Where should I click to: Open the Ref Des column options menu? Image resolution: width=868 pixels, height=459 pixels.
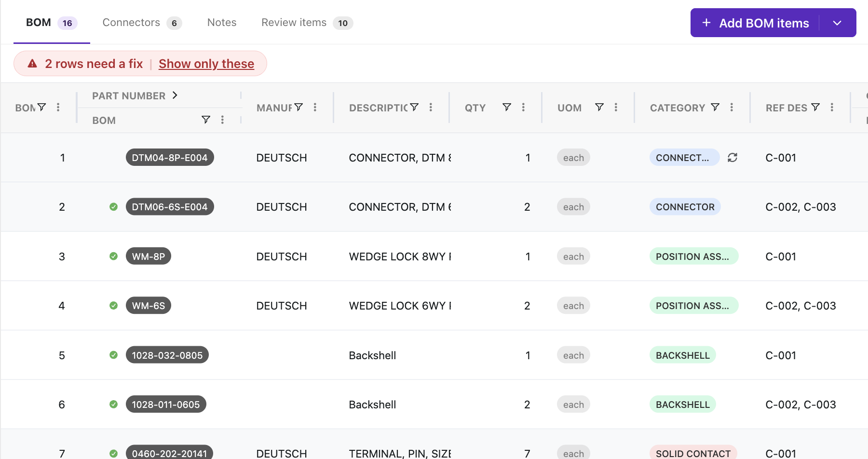pos(832,107)
